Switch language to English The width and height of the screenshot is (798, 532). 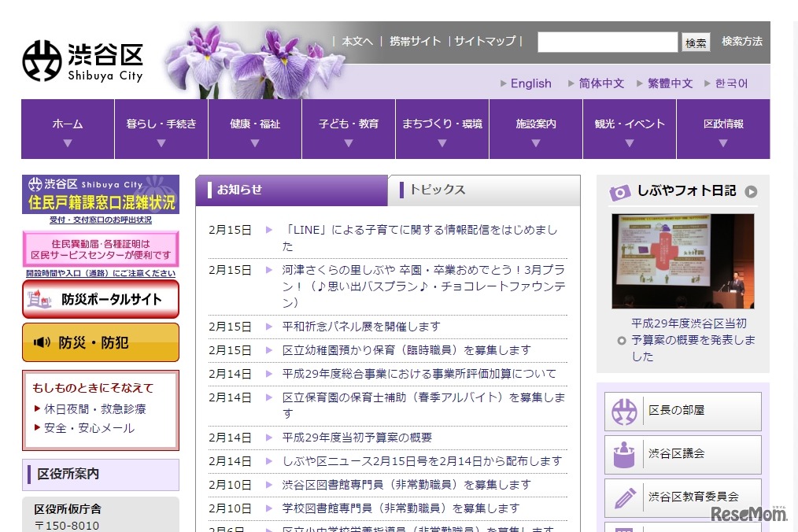(530, 83)
